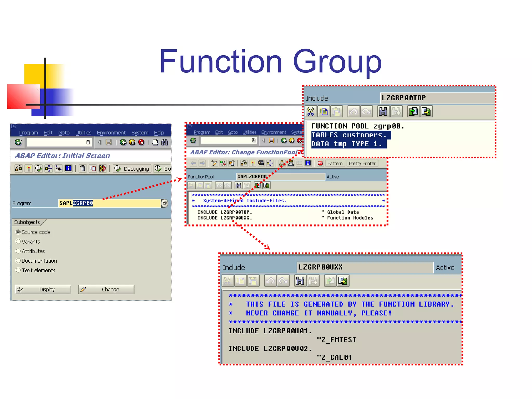This screenshot has width=532, height=399.
Task: Click blue Information icon in Initial Screen toolbar
Action: click(68, 169)
